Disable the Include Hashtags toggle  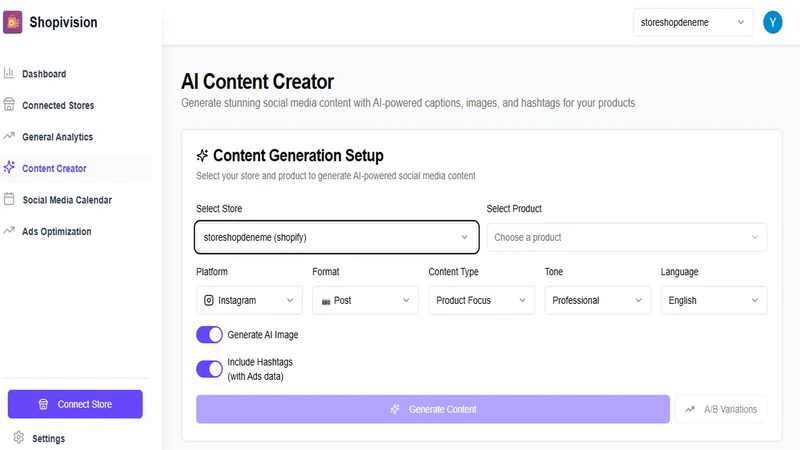[x=209, y=369]
